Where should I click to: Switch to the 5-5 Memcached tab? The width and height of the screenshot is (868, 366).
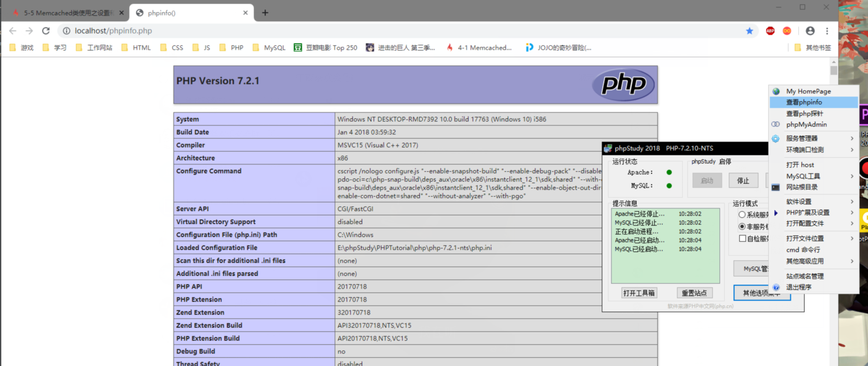coord(68,13)
